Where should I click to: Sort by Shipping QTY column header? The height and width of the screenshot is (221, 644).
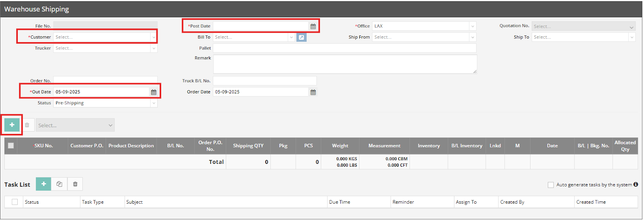[x=248, y=146]
